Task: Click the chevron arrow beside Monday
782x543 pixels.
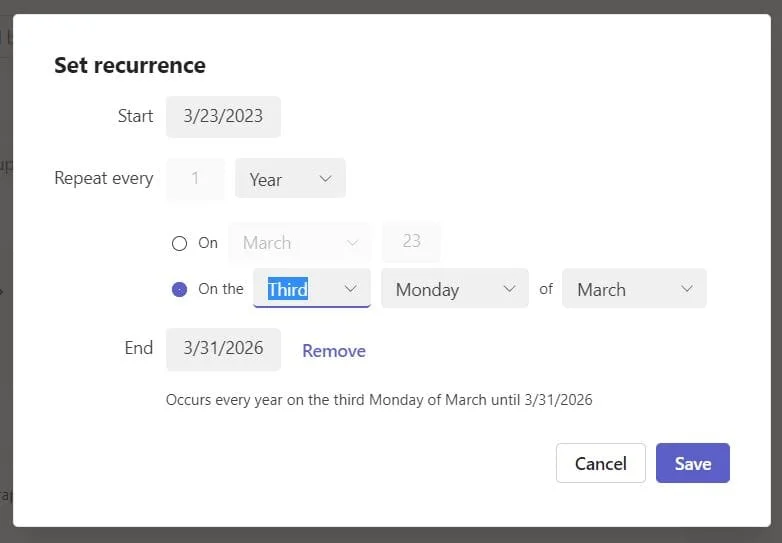Action: (509, 288)
